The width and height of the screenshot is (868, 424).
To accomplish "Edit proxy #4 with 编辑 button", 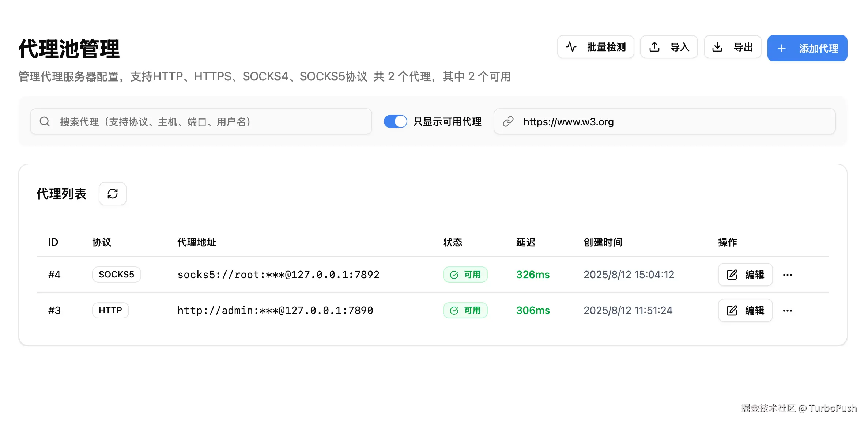I will tap(746, 275).
